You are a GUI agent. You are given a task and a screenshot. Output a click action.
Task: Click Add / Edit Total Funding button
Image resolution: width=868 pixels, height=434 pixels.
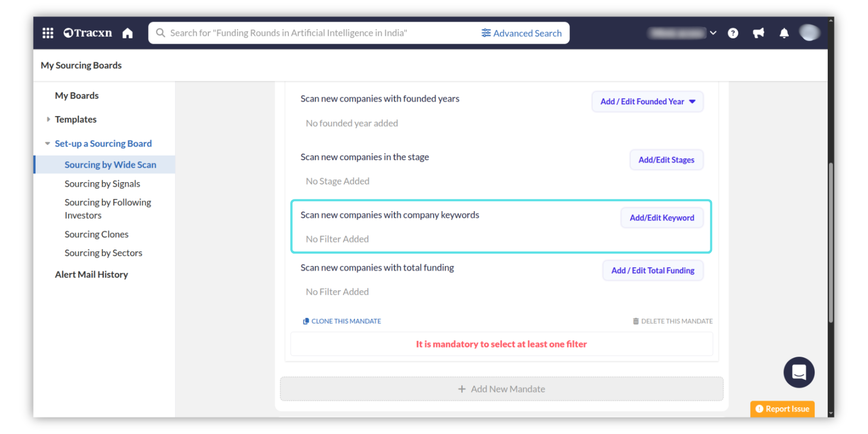click(652, 271)
